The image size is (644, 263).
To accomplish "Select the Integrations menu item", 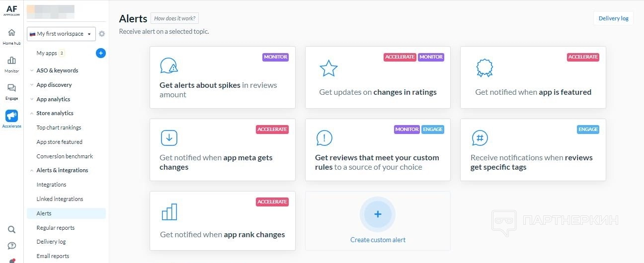I will point(51,185).
